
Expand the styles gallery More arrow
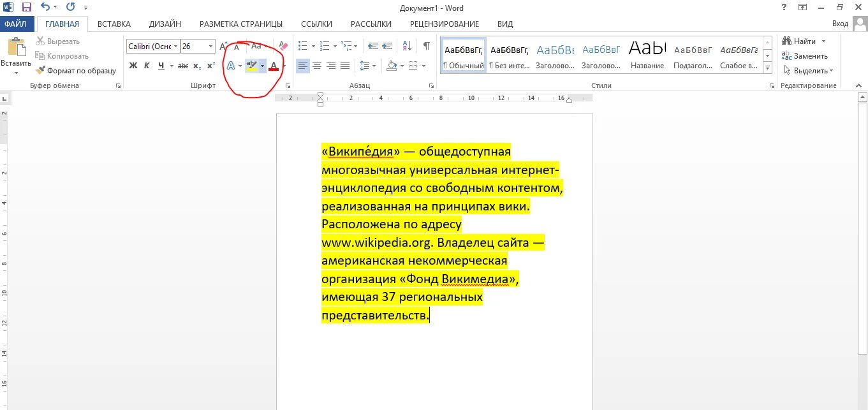pos(767,68)
